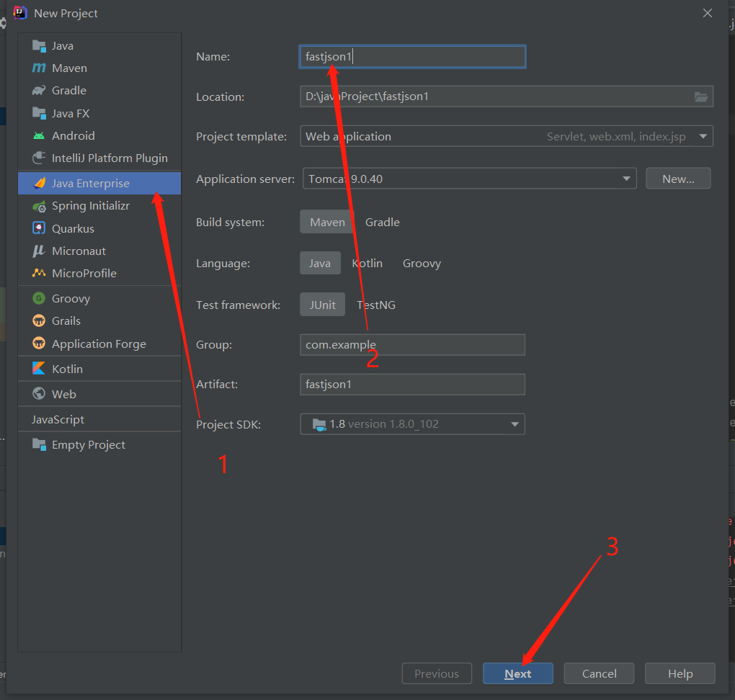Choose the Quarkus icon
This screenshot has width=735, height=700.
coord(39,228)
